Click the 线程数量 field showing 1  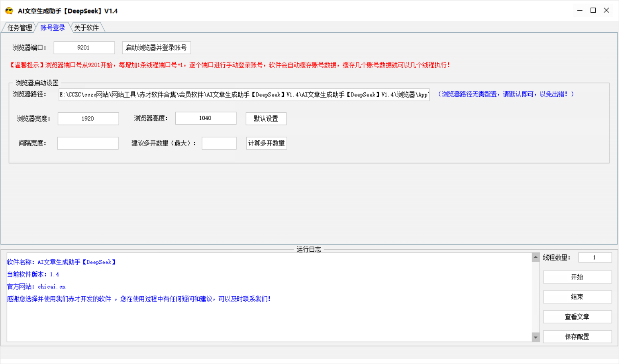point(595,258)
